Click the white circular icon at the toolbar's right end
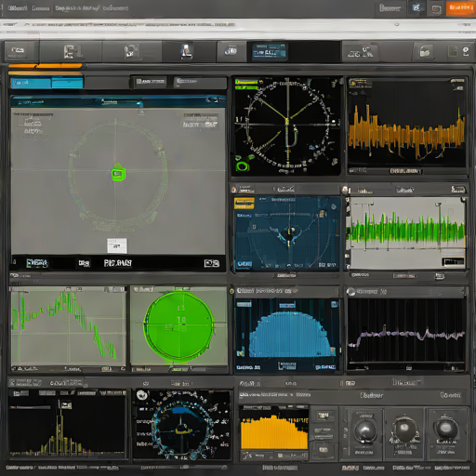This screenshot has height=476, width=476. pos(466,51)
